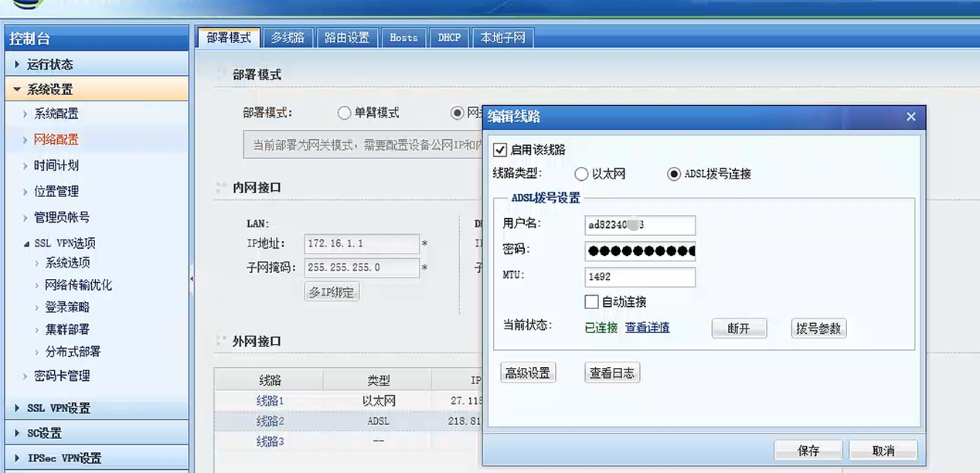
Task: Open the DHCP tab
Action: [x=449, y=37]
